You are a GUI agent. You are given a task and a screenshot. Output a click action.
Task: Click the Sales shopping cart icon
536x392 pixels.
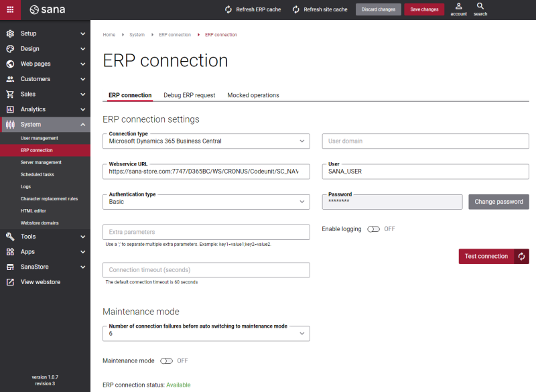tap(10, 94)
